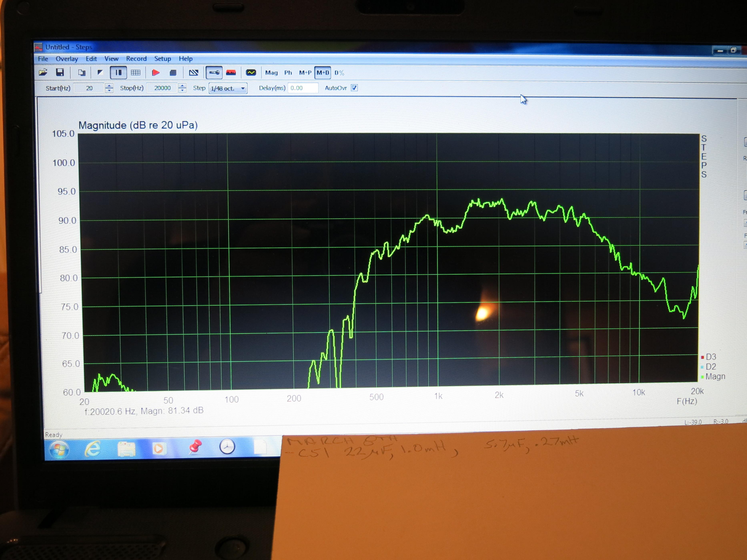The image size is (747, 560).
Task: Click the Start(Hz) spinner arrows
Action: [109, 88]
